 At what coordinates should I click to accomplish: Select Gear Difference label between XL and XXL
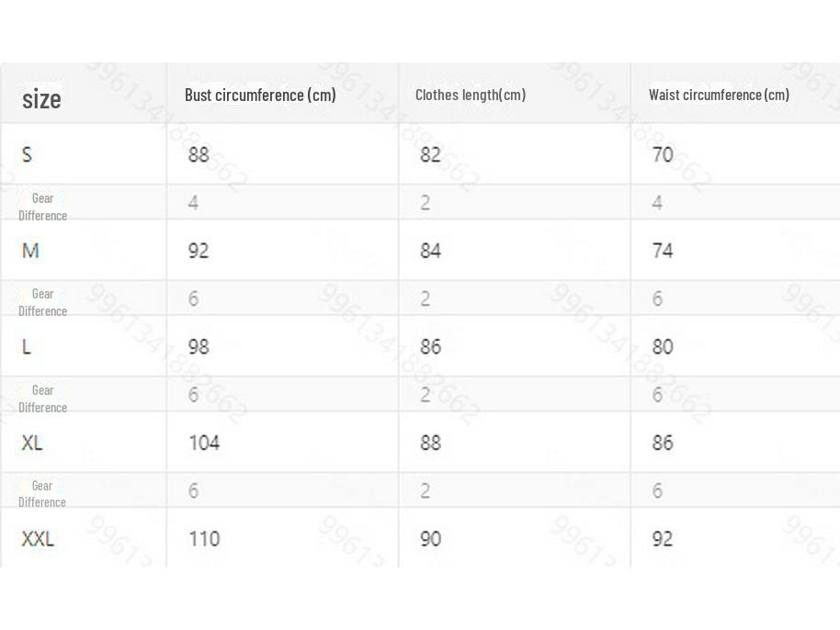click(x=43, y=493)
